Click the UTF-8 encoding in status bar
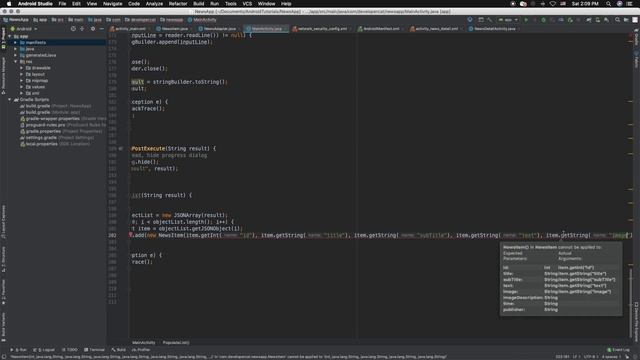Viewport: 640px width, 360px height. (590, 357)
